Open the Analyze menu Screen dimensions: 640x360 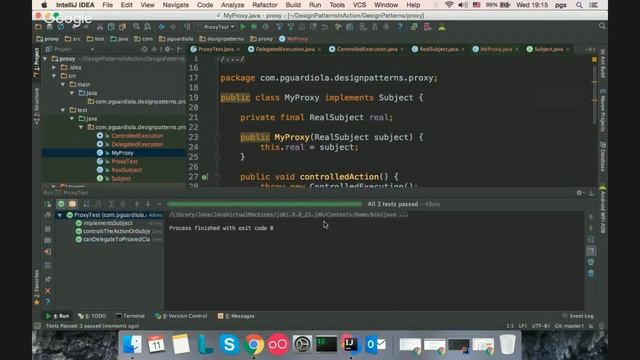[232, 5]
